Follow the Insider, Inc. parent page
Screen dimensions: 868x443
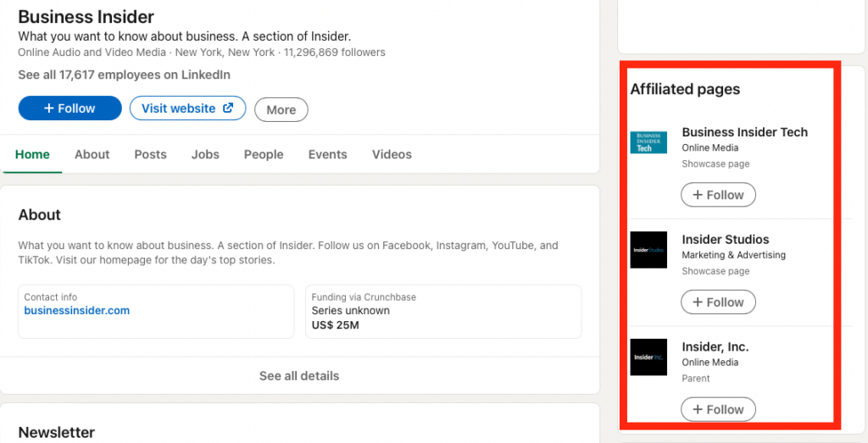pos(718,409)
